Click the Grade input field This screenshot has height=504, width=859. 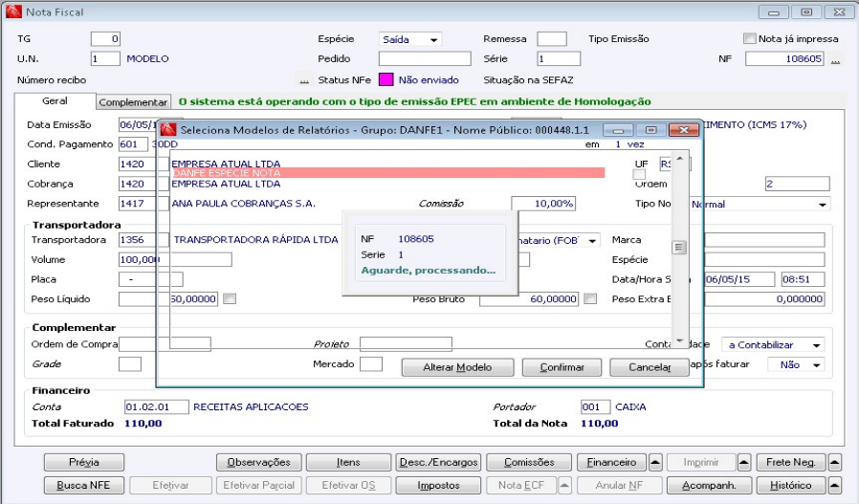tap(130, 363)
